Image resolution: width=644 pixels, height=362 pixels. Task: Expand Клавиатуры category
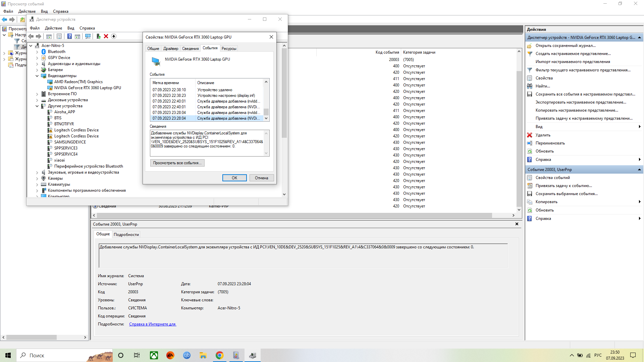(37, 184)
